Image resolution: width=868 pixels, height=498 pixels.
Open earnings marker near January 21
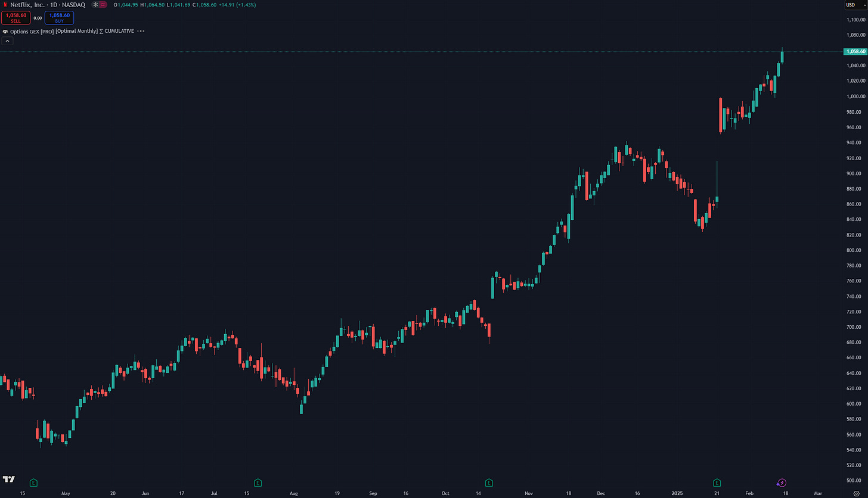click(x=717, y=483)
